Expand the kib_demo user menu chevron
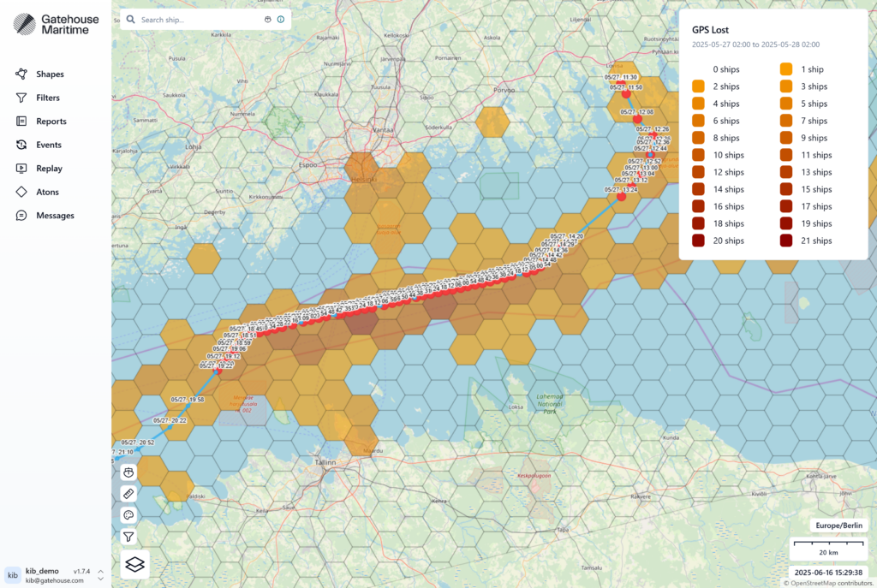877x588 pixels. 101,575
